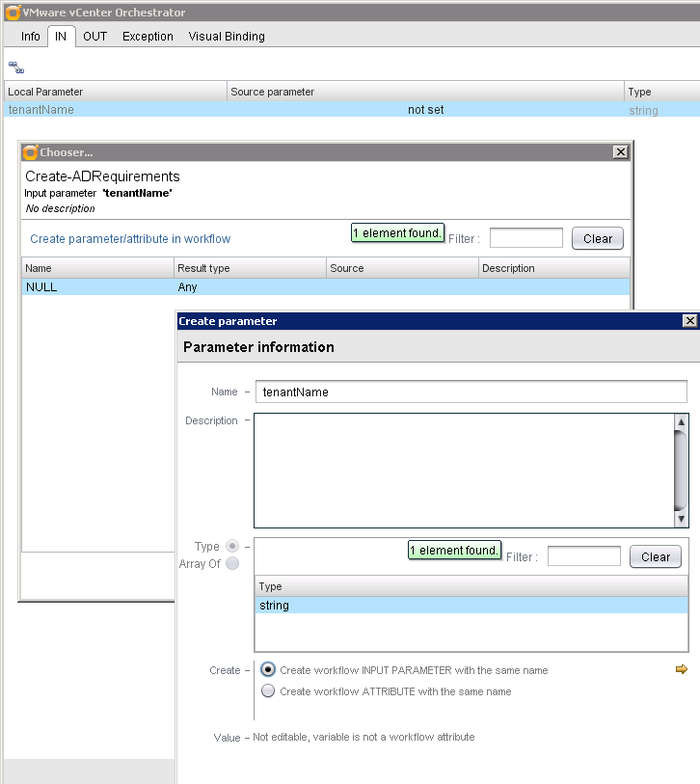Click the Source column header in Chooser
Viewport: 700px width, 784px height.
click(402, 268)
